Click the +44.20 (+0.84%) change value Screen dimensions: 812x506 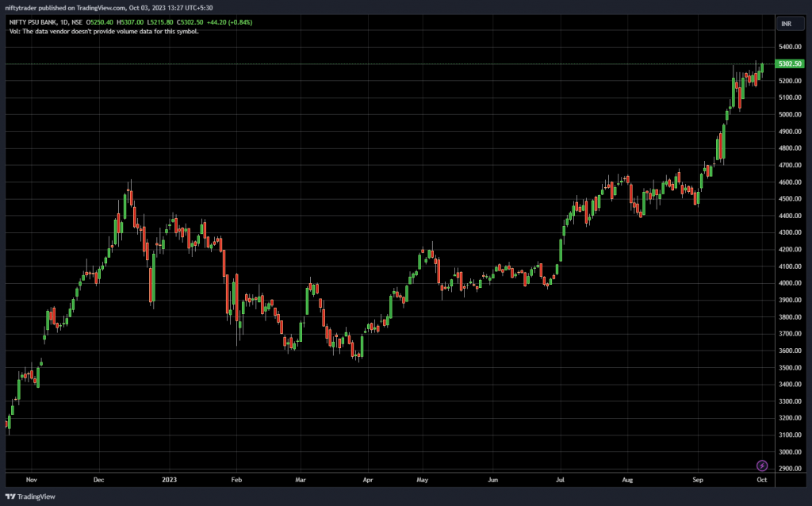[x=229, y=22]
